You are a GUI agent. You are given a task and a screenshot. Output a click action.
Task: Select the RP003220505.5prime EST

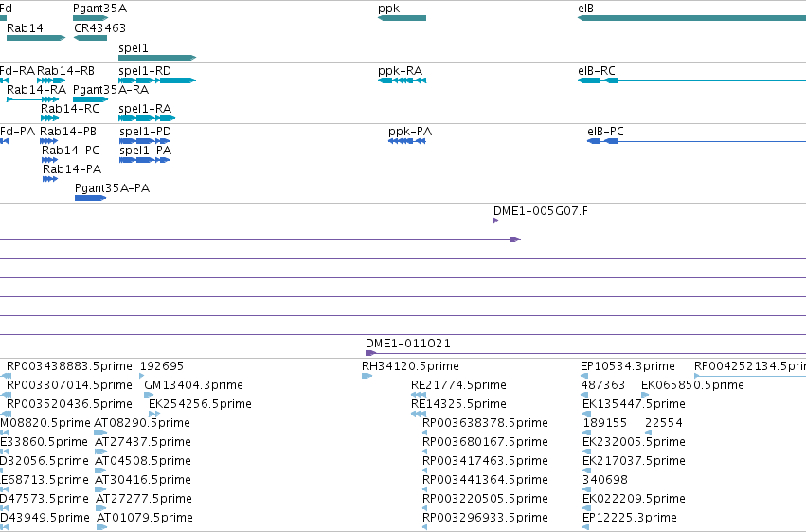pyautogui.click(x=425, y=508)
